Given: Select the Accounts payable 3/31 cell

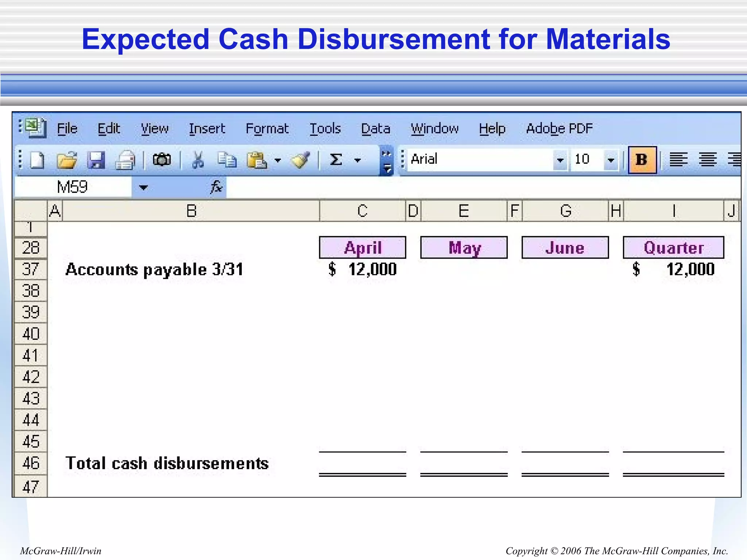Looking at the screenshot, I should [154, 270].
